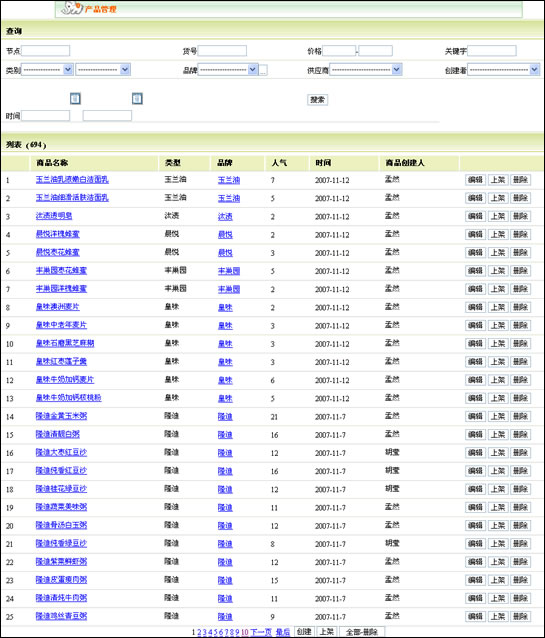Screen dimensions: 545x638
Task: Click 商品创建人 column header
Action: click(405, 163)
